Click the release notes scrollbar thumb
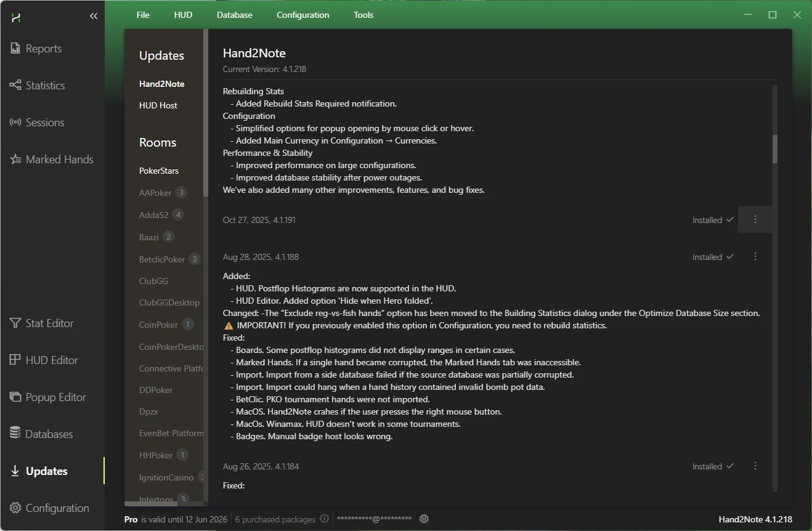 [775, 149]
